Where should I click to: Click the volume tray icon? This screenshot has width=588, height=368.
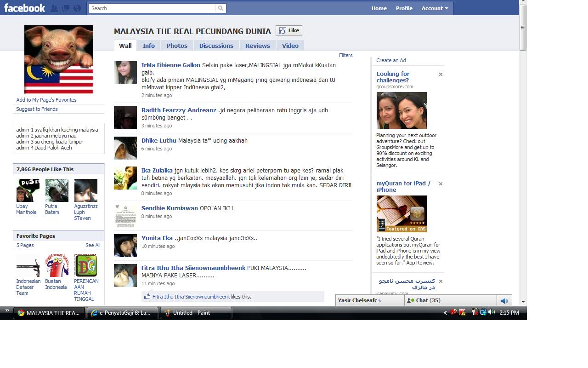tap(492, 312)
